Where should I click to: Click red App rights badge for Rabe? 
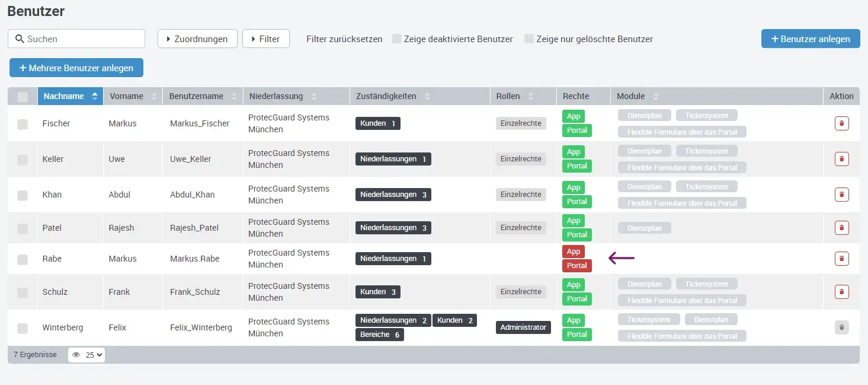[x=573, y=252]
